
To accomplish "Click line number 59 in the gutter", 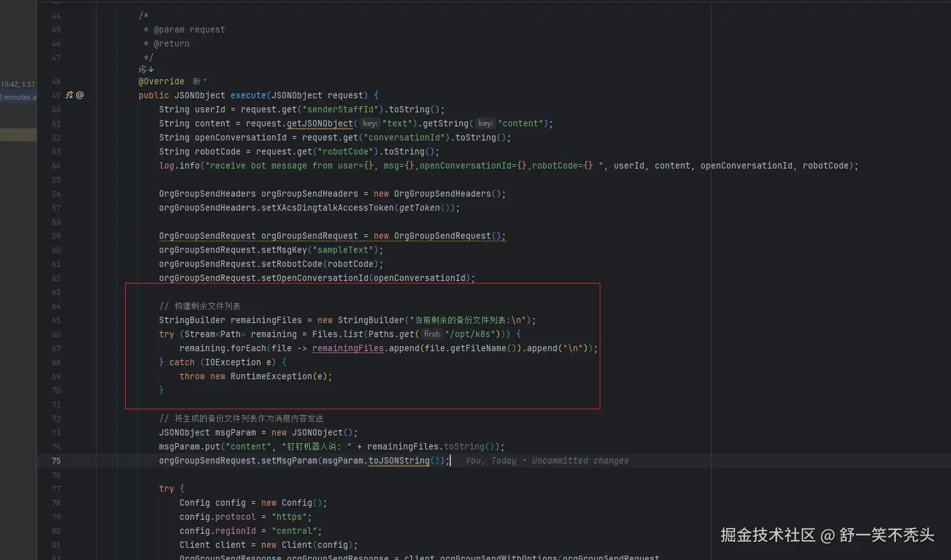I will [x=56, y=236].
